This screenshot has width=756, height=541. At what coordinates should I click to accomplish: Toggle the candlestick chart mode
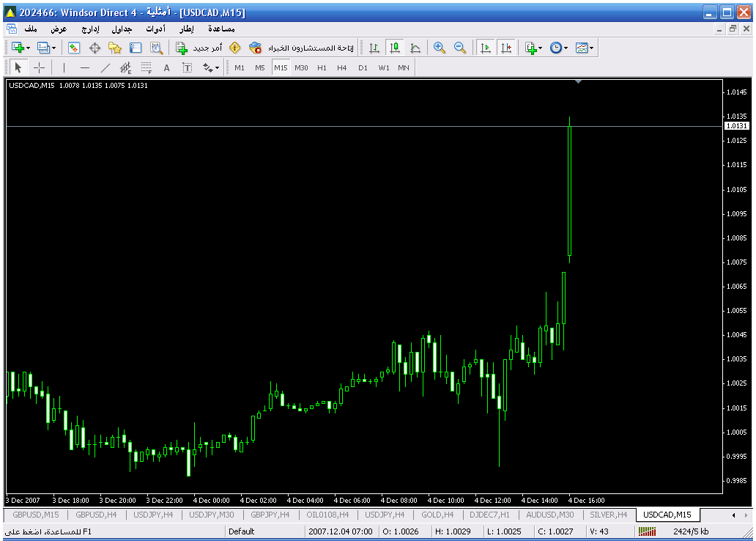pos(395,48)
